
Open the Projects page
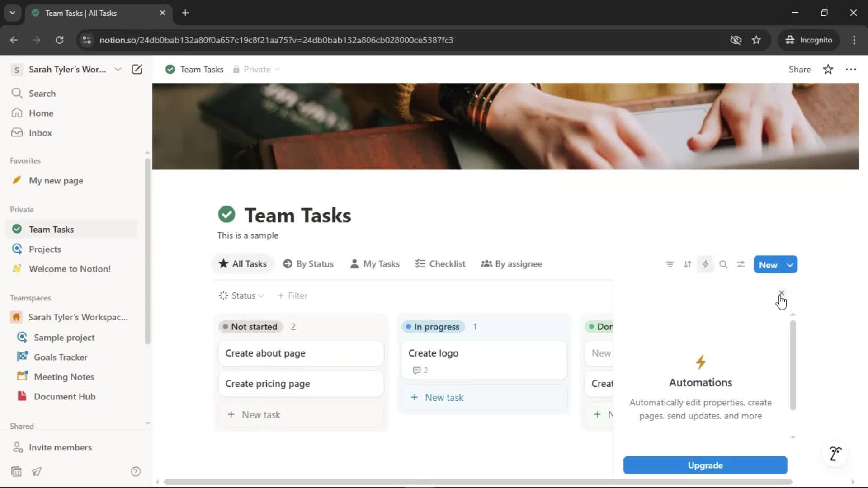(x=72, y=249)
